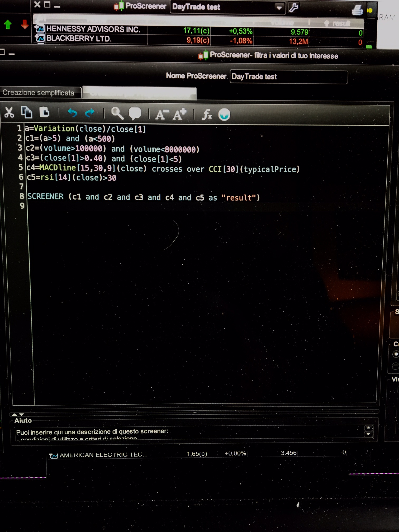Click the green up arrow icon
Screen dimensions: 399x532
tap(8, 25)
